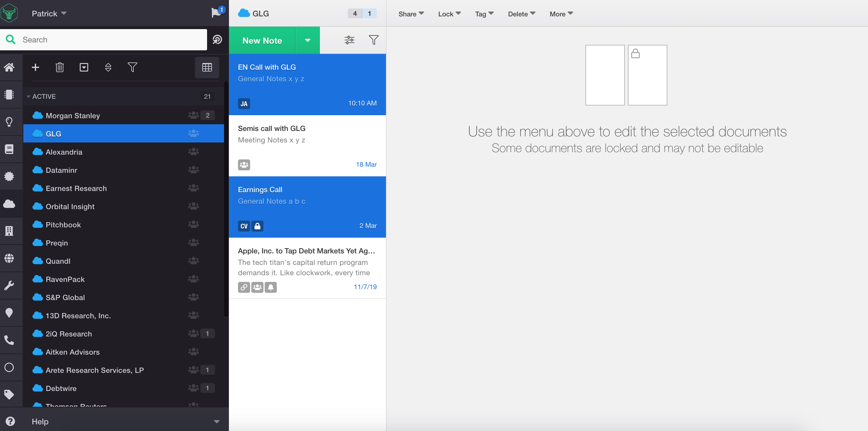868x431 pixels.
Task: Open the note list settings sliders icon
Action: [x=350, y=40]
